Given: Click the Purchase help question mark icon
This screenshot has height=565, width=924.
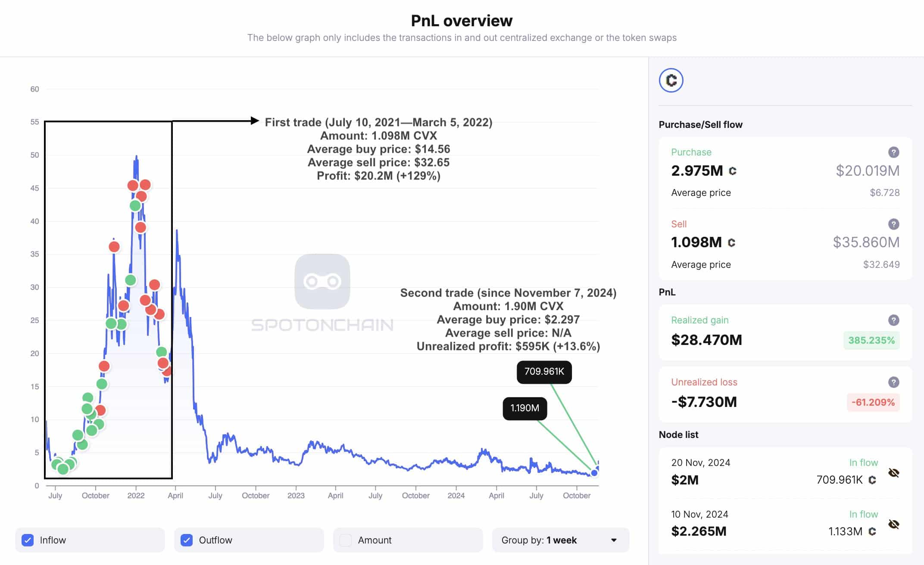Looking at the screenshot, I should click(893, 152).
